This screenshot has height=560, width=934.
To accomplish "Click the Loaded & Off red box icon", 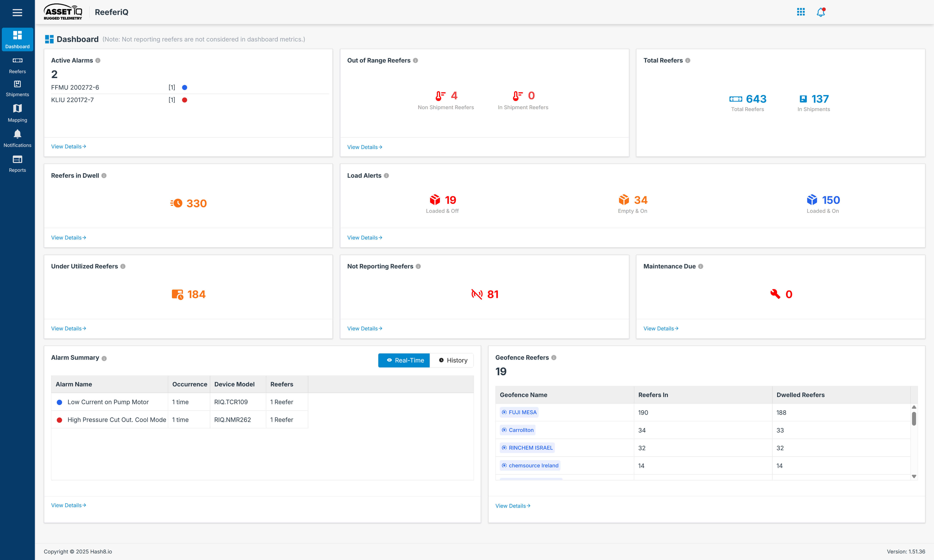I will point(435,200).
